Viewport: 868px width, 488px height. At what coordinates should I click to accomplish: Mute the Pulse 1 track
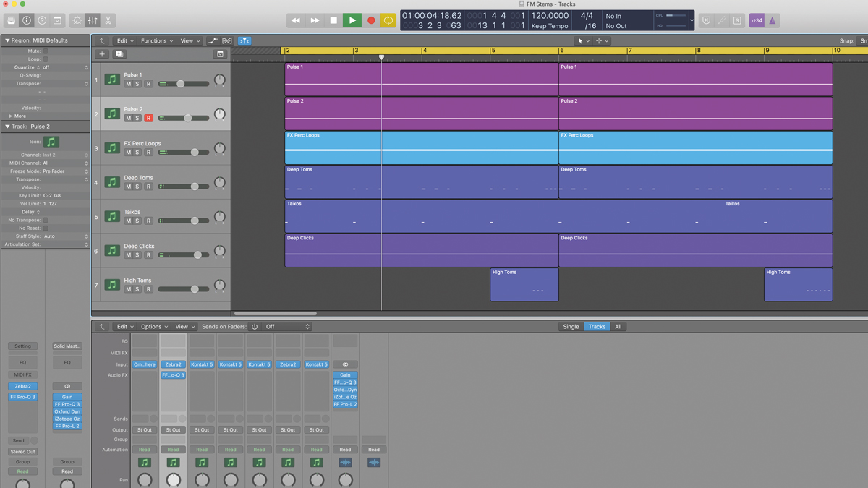pyautogui.click(x=128, y=84)
